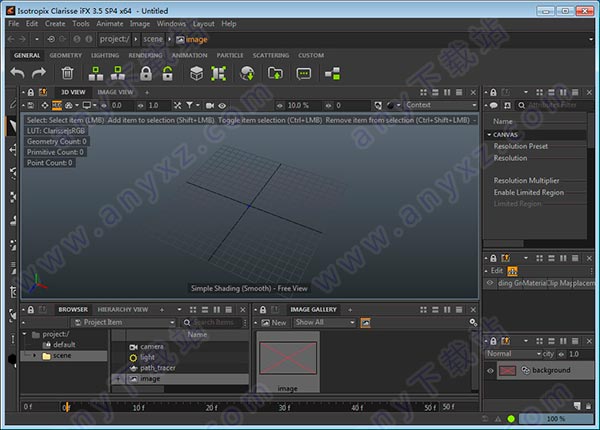Toggle lock on the layers panel at bottom right
Viewport: 600px width, 430px height.
pos(494,341)
